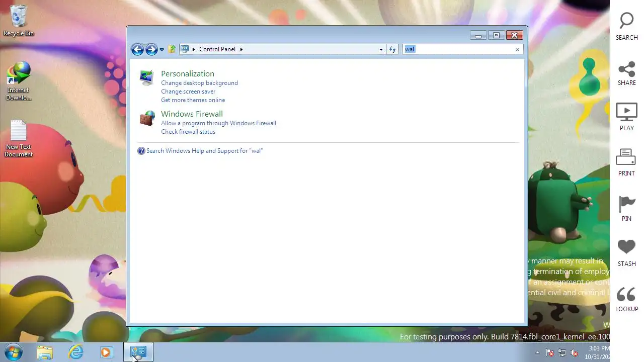This screenshot has width=644, height=362.
Task: Focus the search field containing 'wal'
Action: coord(458,49)
